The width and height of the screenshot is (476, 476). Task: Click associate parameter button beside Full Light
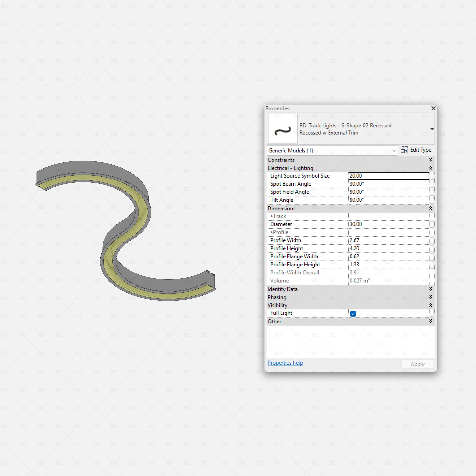(x=432, y=313)
